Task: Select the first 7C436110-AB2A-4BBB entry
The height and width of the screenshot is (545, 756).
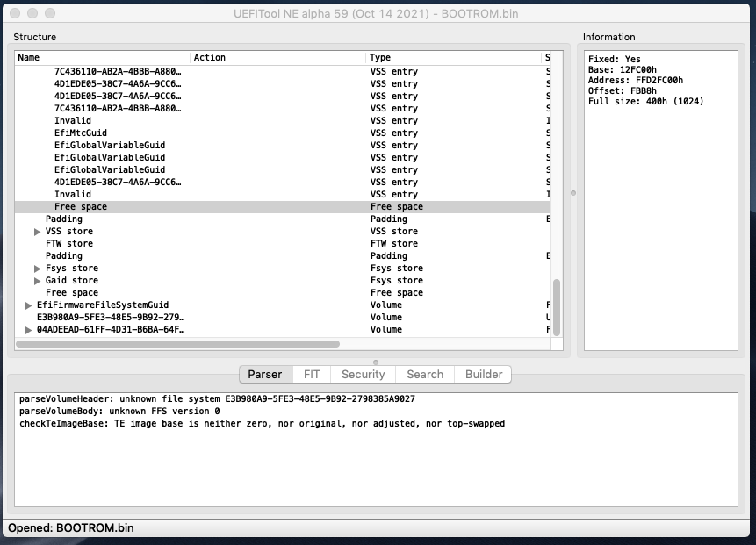Action: [x=282, y=71]
